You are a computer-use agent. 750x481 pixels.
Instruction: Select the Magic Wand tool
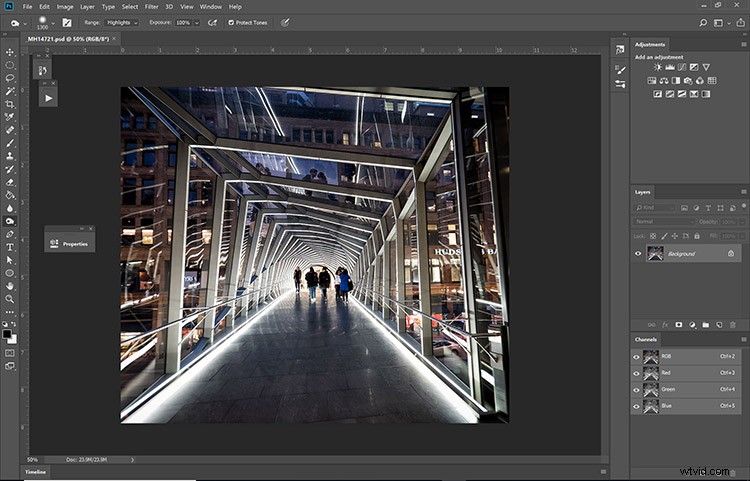[10, 91]
